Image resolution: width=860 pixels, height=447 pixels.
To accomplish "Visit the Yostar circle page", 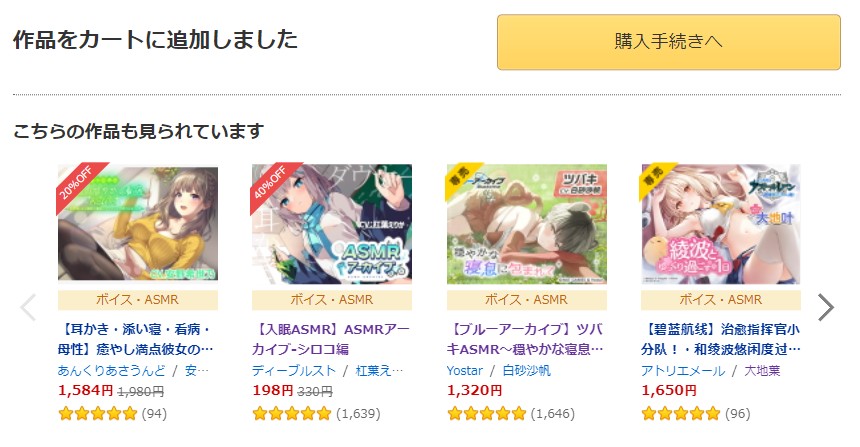I will 464,371.
